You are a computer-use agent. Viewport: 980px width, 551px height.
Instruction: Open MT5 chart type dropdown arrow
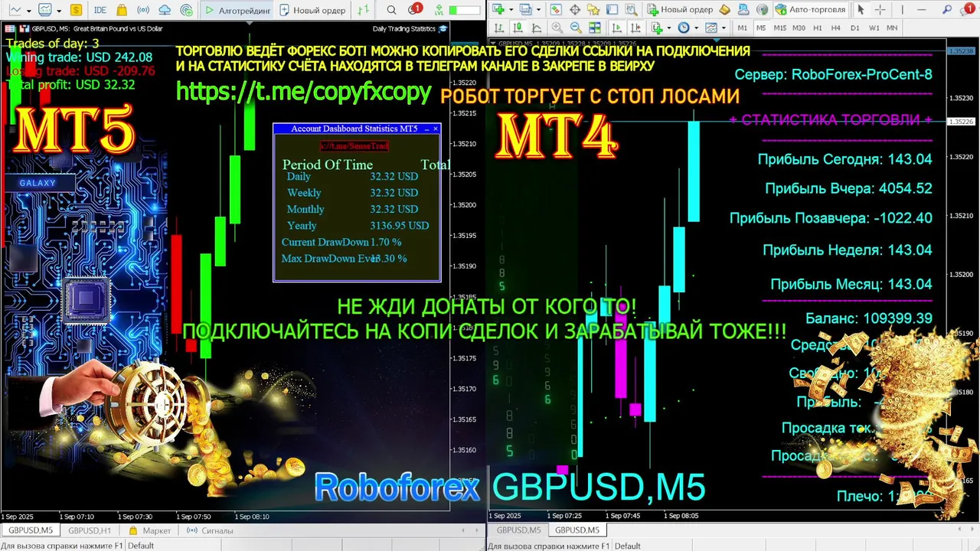point(29,11)
